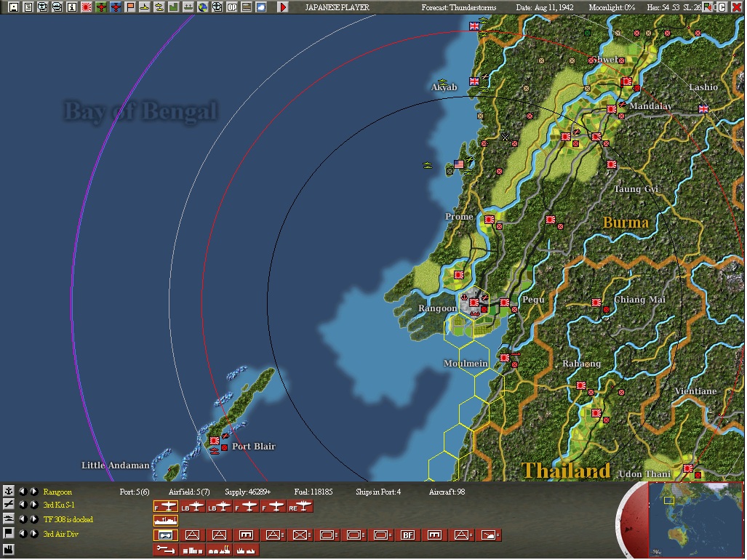
Task: Click the Japanese base flag at Chiang Mai
Action: [596, 302]
